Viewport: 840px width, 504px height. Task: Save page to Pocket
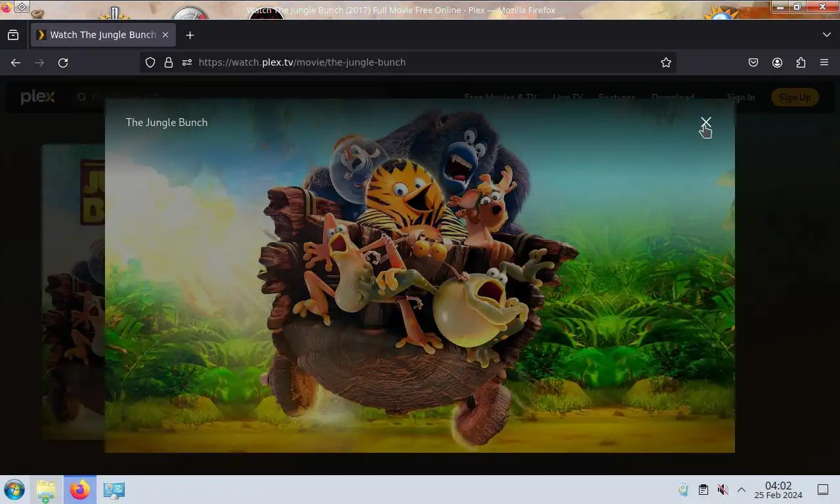coord(753,62)
